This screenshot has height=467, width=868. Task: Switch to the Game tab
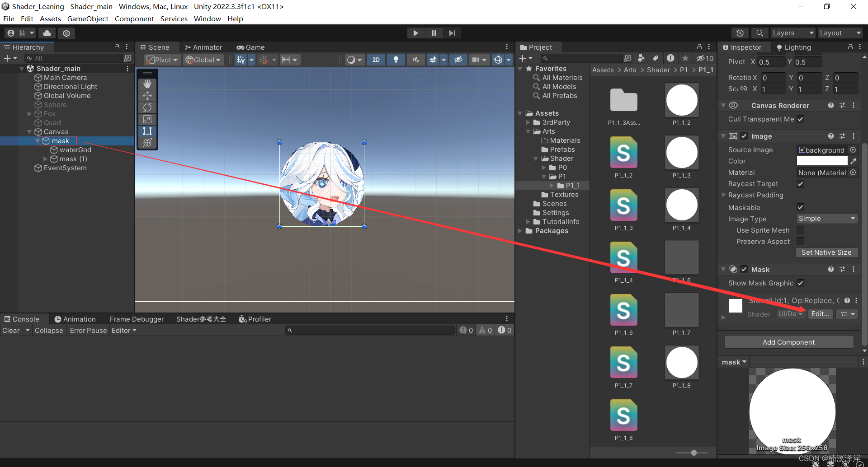tap(251, 47)
